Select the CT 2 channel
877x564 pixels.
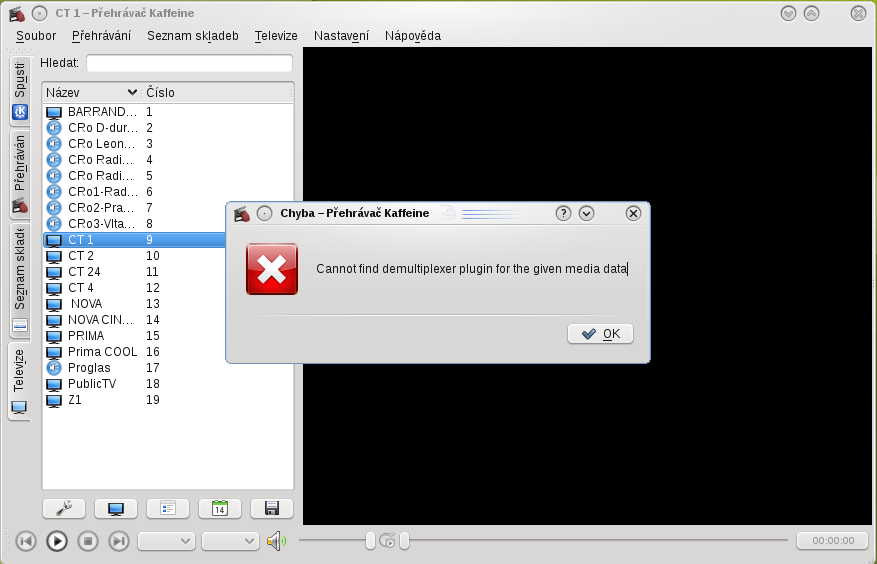click(x=134, y=256)
